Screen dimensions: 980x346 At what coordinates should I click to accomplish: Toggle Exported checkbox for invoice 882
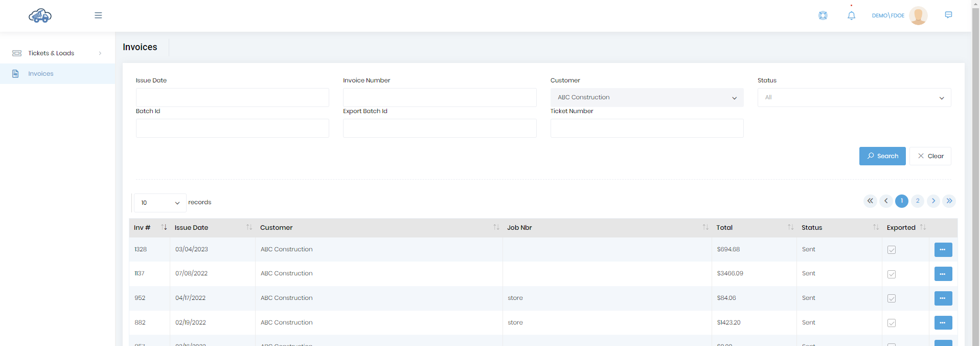coord(892,323)
